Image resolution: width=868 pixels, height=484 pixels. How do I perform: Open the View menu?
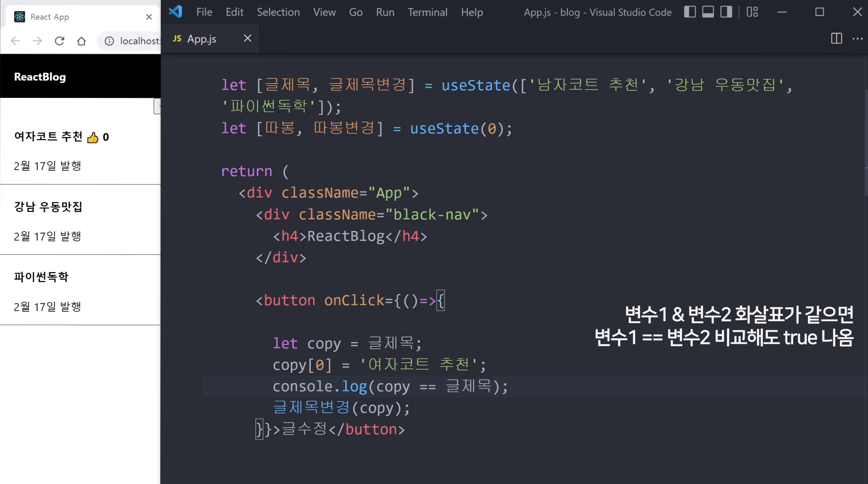coord(324,12)
